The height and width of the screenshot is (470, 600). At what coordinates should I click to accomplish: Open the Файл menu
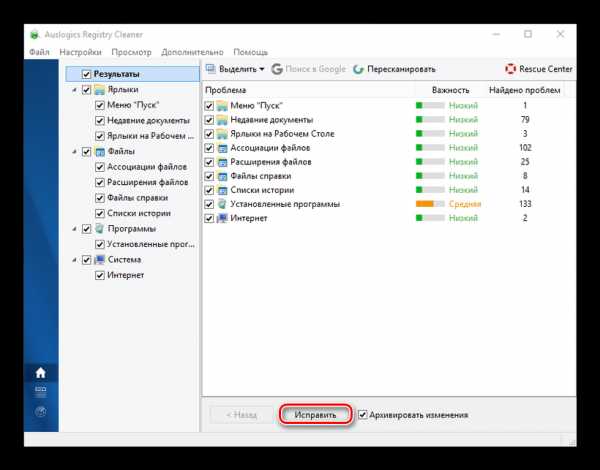pyautogui.click(x=39, y=52)
